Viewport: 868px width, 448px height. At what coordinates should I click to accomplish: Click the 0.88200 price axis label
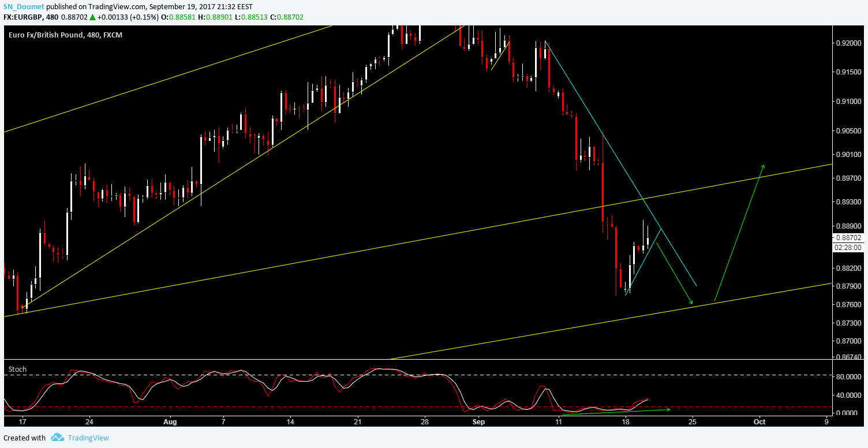(x=849, y=268)
